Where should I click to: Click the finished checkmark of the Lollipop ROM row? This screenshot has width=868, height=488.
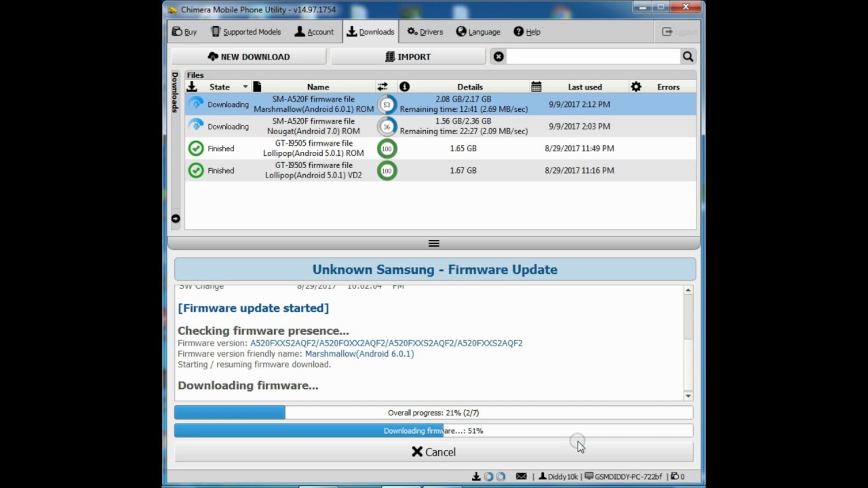tap(196, 148)
